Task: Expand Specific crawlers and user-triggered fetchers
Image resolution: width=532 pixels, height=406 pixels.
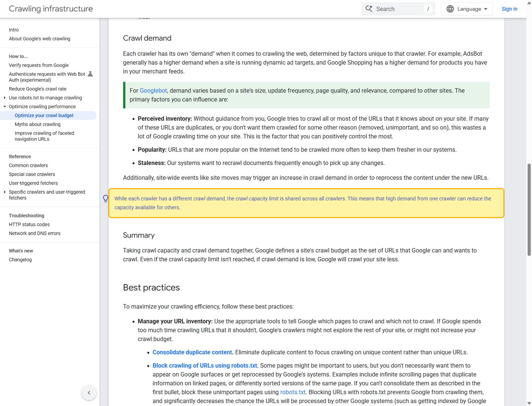Action: (4, 192)
